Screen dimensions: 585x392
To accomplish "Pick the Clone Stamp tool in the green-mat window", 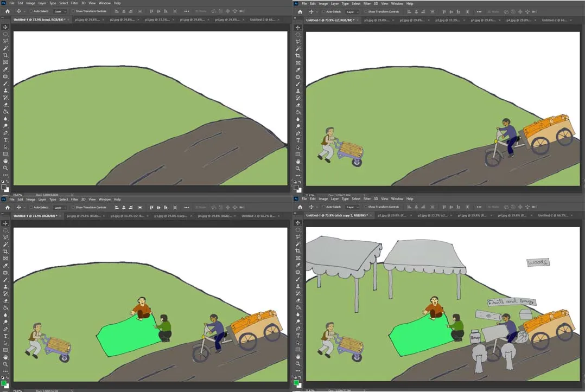I will pyautogui.click(x=5, y=287).
